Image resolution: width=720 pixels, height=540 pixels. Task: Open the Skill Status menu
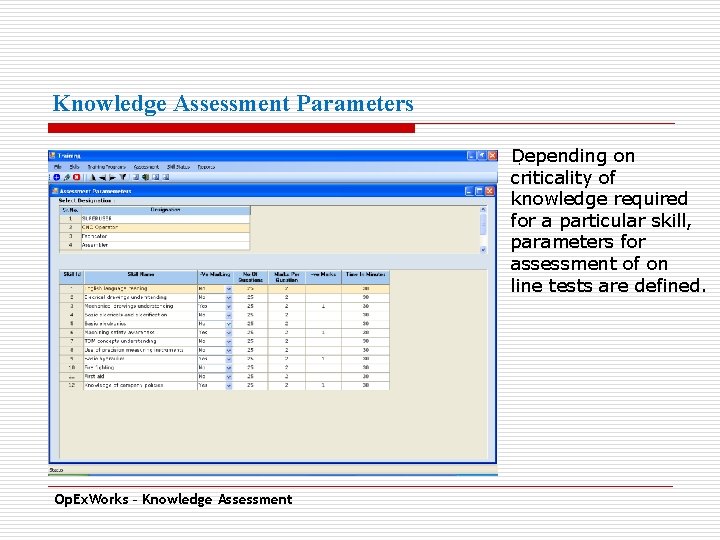click(x=178, y=167)
